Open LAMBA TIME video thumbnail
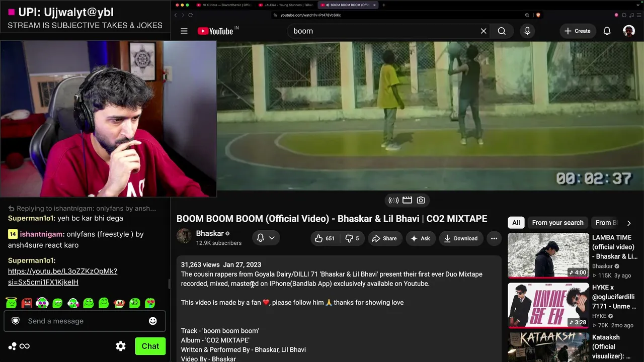Screen dimensions: 644x362 (548, 255)
